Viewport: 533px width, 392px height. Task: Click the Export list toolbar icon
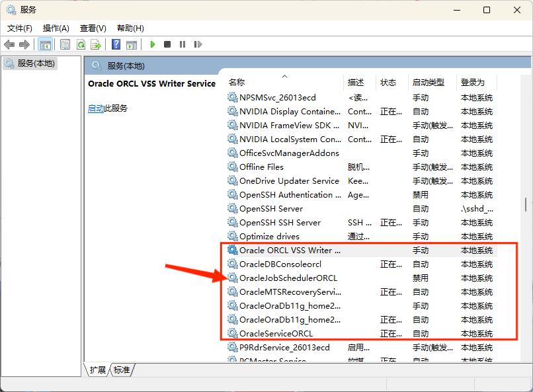(96, 44)
